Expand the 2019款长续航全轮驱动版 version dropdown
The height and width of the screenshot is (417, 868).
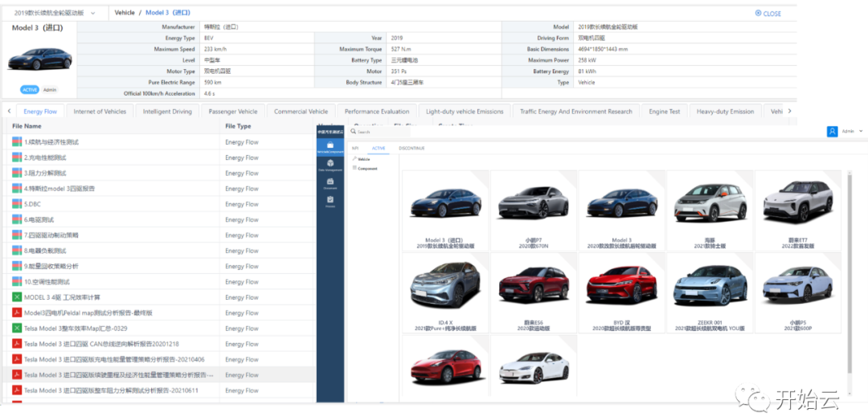92,13
